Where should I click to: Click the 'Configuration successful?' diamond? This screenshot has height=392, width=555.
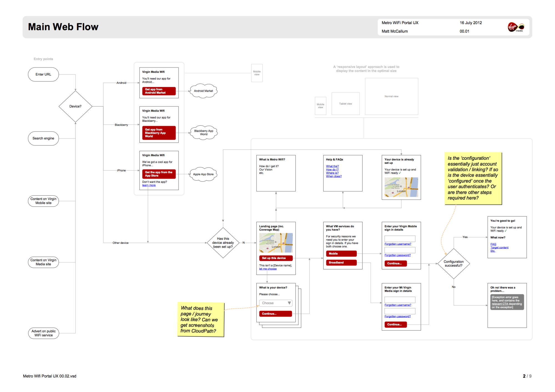[453, 264]
